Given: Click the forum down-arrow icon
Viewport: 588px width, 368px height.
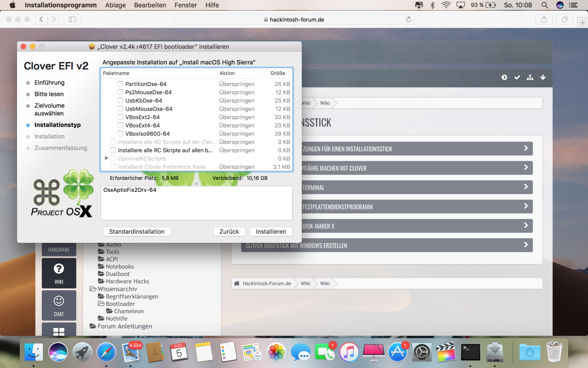Looking at the screenshot, I should point(543,77).
